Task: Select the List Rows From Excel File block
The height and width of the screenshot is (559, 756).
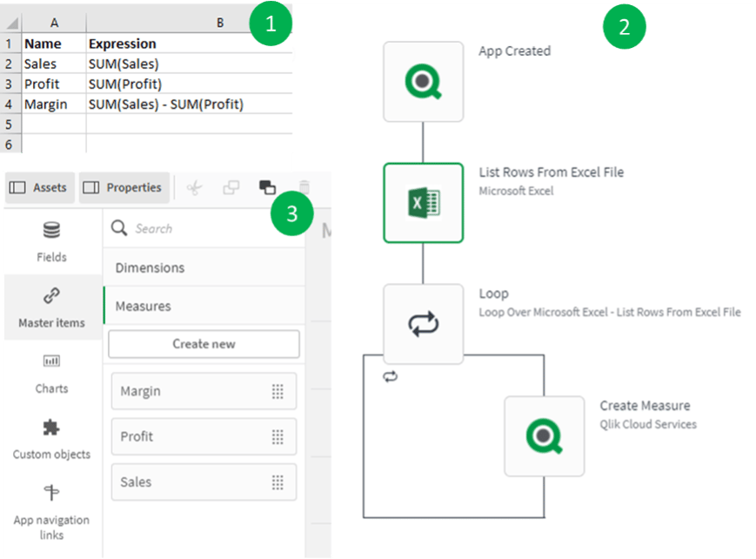Action: [424, 203]
